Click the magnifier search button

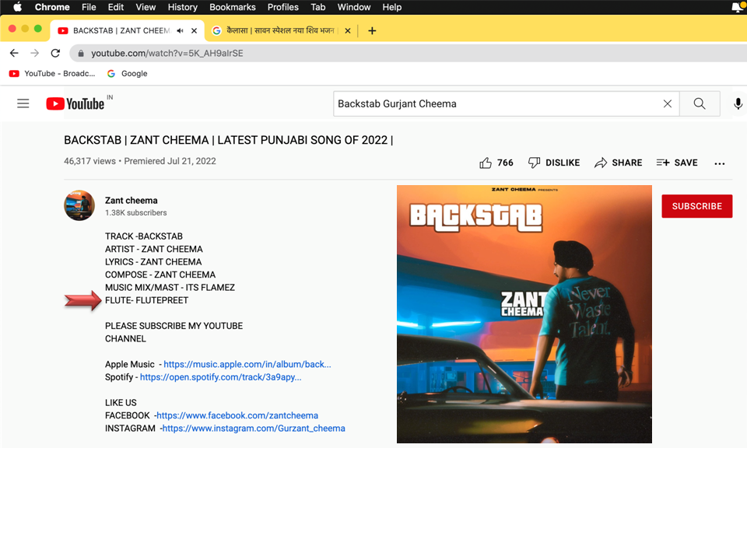click(x=700, y=103)
